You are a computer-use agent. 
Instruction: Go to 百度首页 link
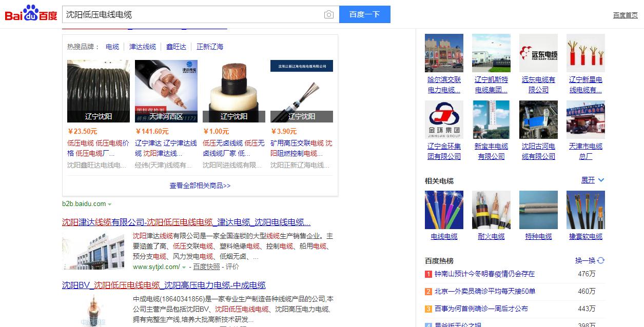click(625, 15)
